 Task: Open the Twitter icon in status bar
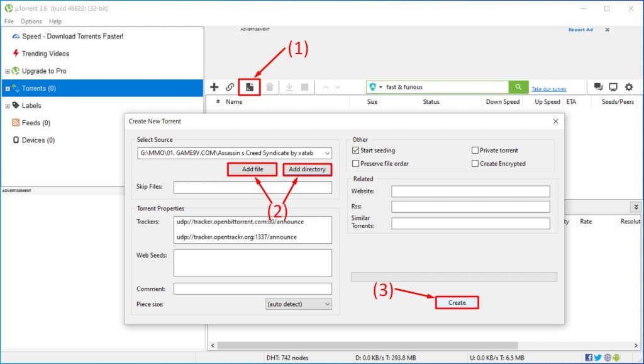pos(597,358)
